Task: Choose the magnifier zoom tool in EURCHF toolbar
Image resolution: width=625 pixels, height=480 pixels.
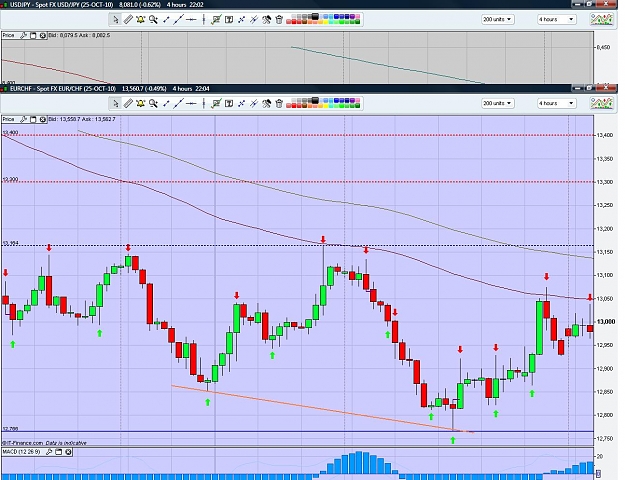Action: (x=153, y=104)
